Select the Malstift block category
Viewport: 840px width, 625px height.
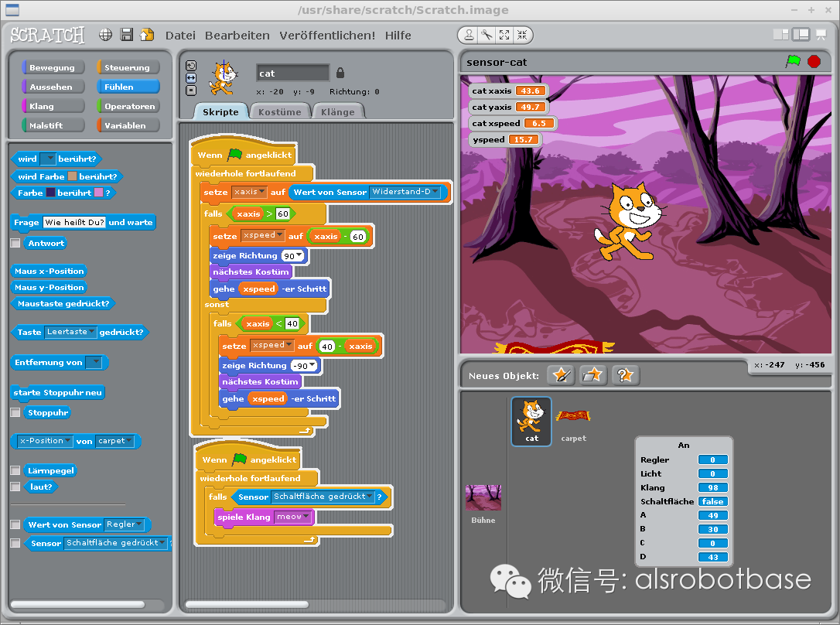(53, 125)
